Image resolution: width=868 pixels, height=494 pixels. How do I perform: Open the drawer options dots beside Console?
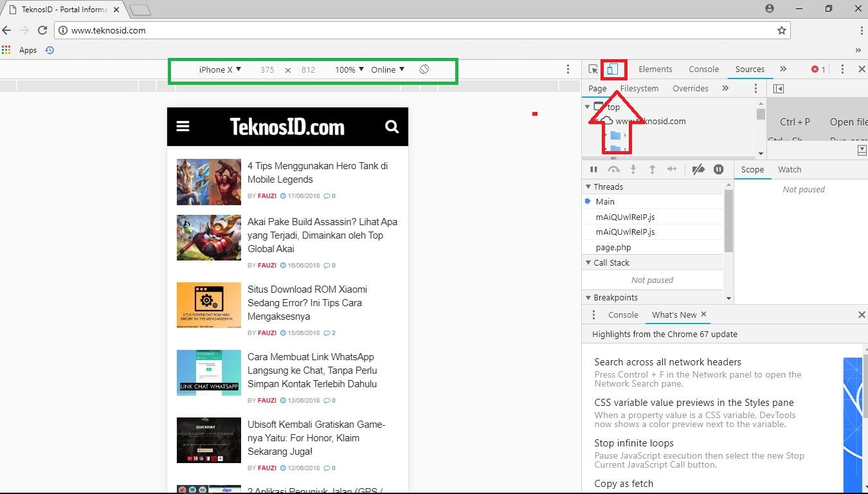(594, 315)
